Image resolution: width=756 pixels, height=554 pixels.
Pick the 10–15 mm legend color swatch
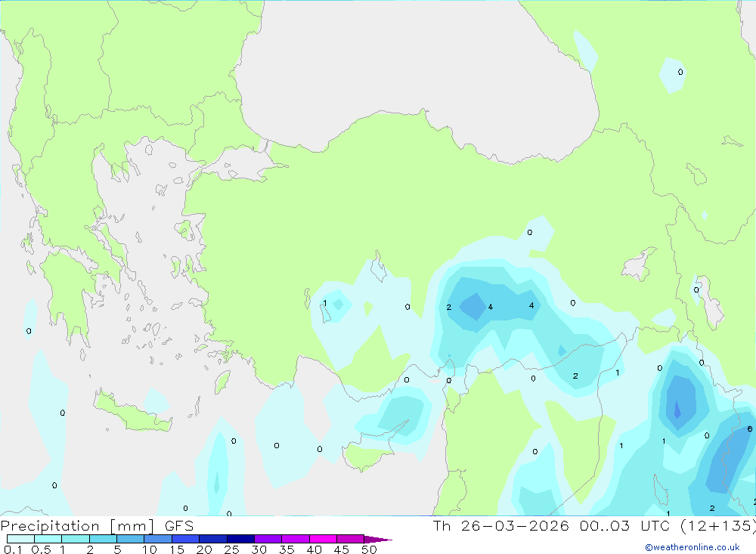coord(158,539)
